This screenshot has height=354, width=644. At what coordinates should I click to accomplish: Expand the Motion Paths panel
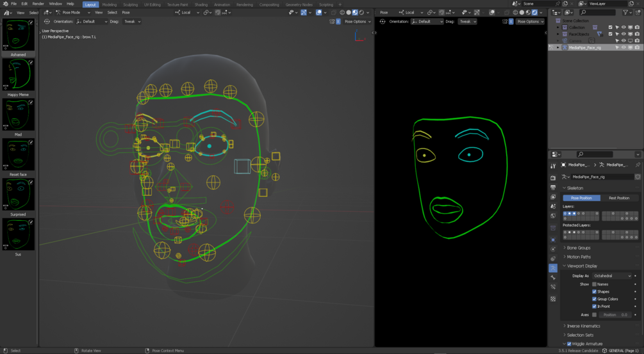[x=578, y=257]
